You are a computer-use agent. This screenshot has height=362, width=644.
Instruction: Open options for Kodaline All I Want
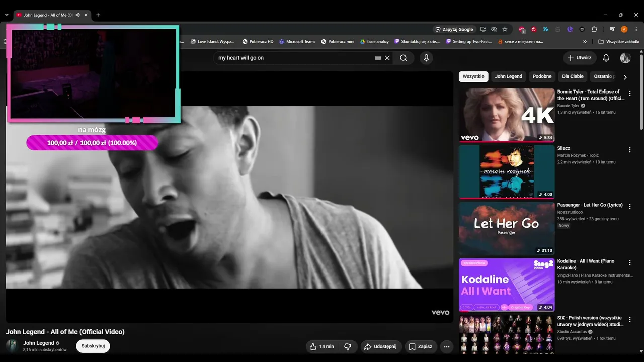click(629, 263)
